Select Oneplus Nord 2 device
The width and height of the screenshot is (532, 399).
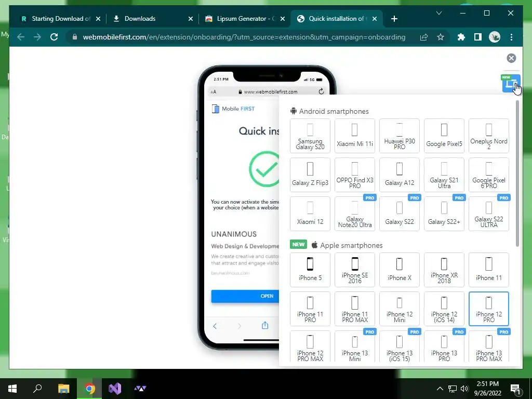click(x=489, y=136)
